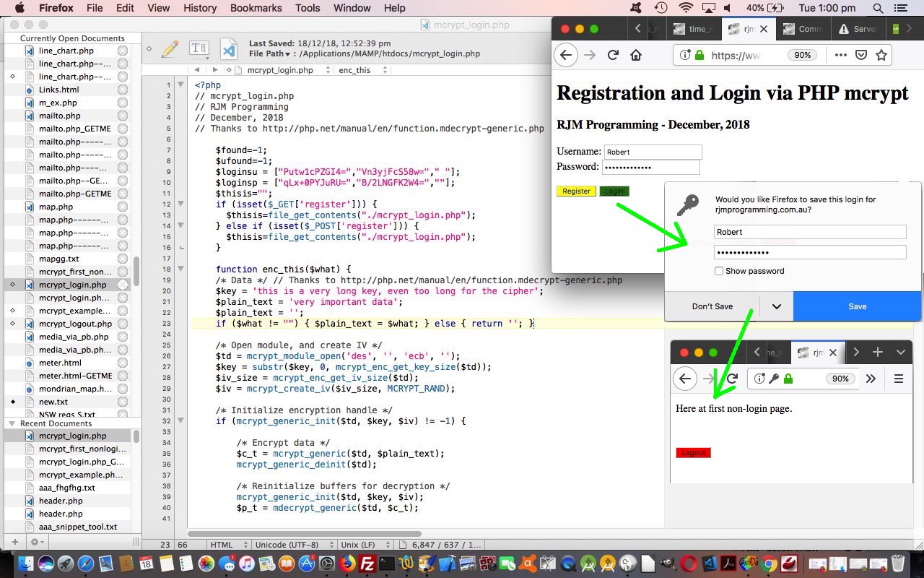Bookmark this page with star icon
Image resolution: width=924 pixels, height=578 pixels.
click(881, 55)
